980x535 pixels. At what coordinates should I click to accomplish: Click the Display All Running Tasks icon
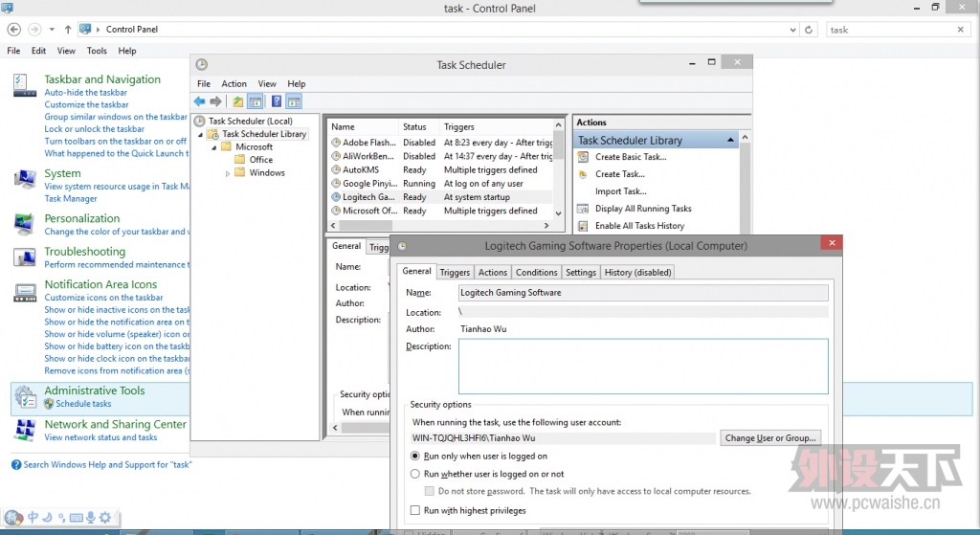(583, 209)
